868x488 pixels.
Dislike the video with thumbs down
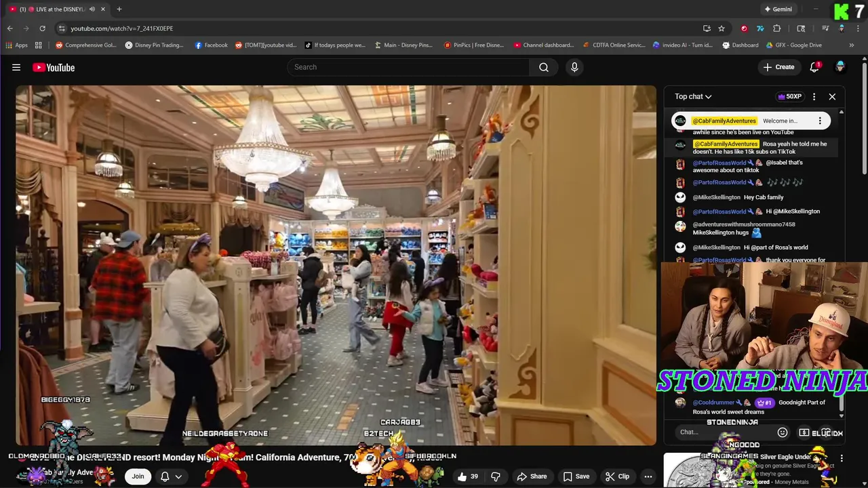click(496, 476)
